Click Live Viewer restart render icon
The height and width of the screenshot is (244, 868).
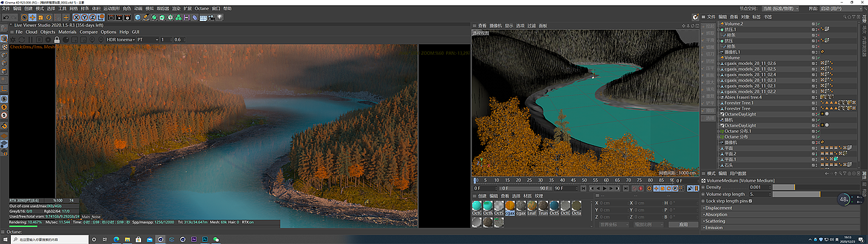point(22,39)
